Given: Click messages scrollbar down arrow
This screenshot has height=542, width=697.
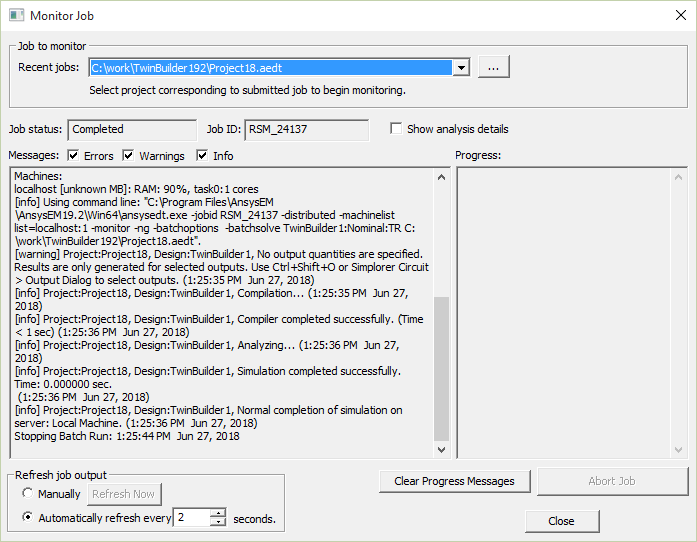Looking at the screenshot, I should 441,450.
